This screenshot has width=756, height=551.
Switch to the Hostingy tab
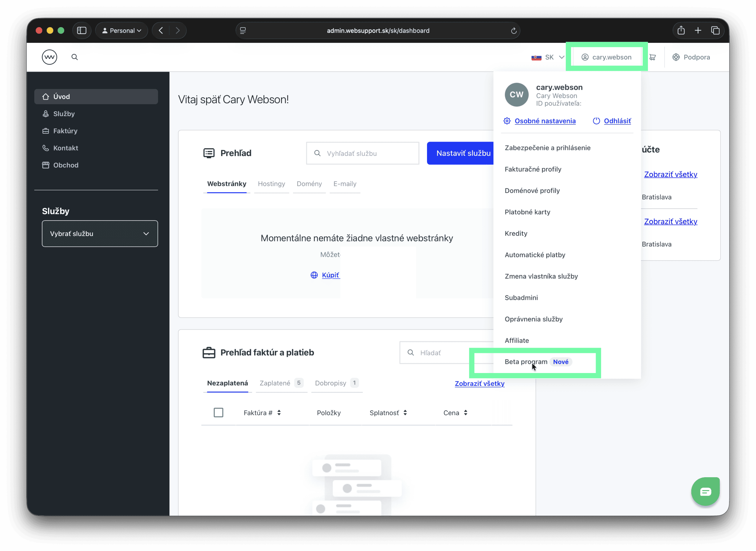point(271,184)
